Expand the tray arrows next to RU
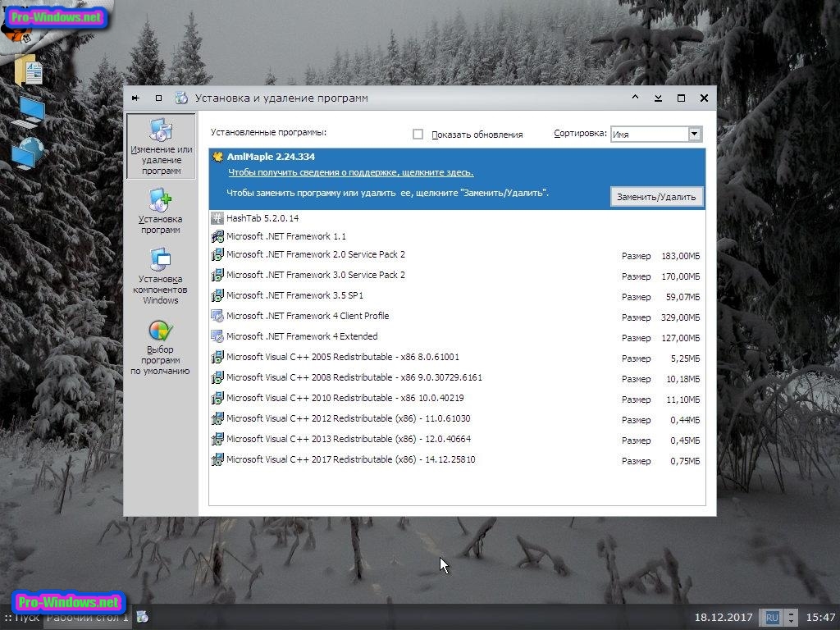 791,618
